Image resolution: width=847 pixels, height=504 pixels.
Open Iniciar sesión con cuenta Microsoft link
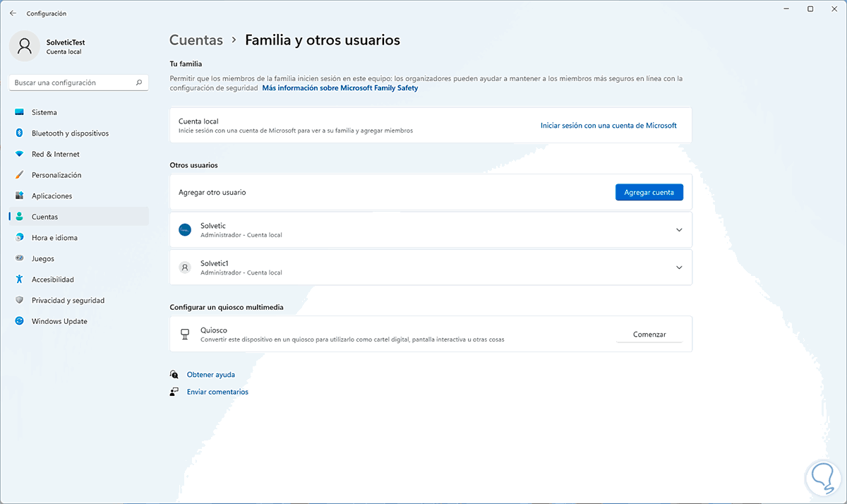(608, 126)
